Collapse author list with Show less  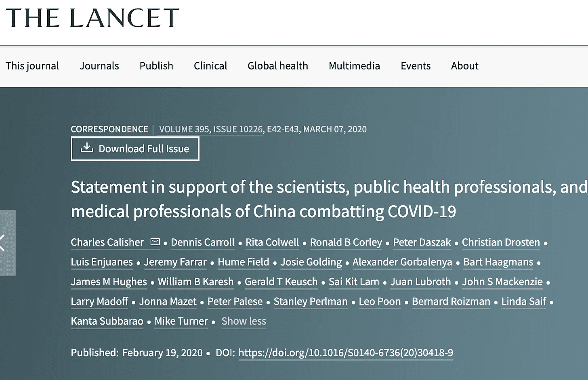click(x=244, y=321)
